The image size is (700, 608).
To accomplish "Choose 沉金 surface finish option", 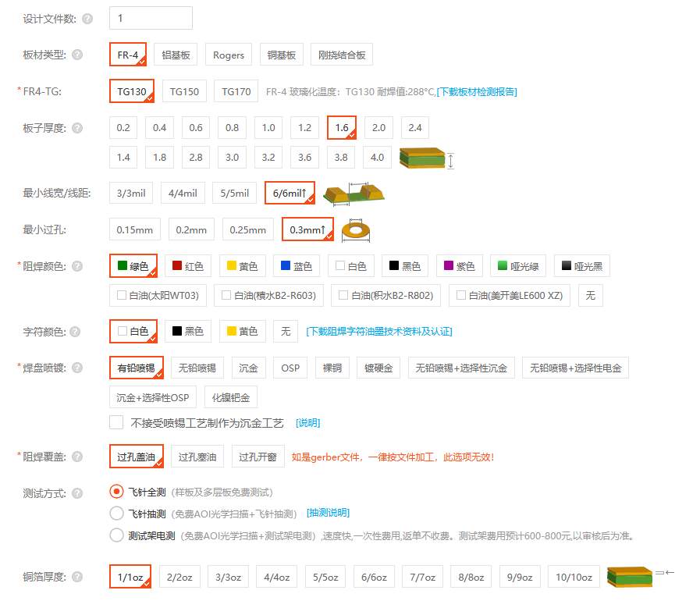I will pyautogui.click(x=248, y=368).
